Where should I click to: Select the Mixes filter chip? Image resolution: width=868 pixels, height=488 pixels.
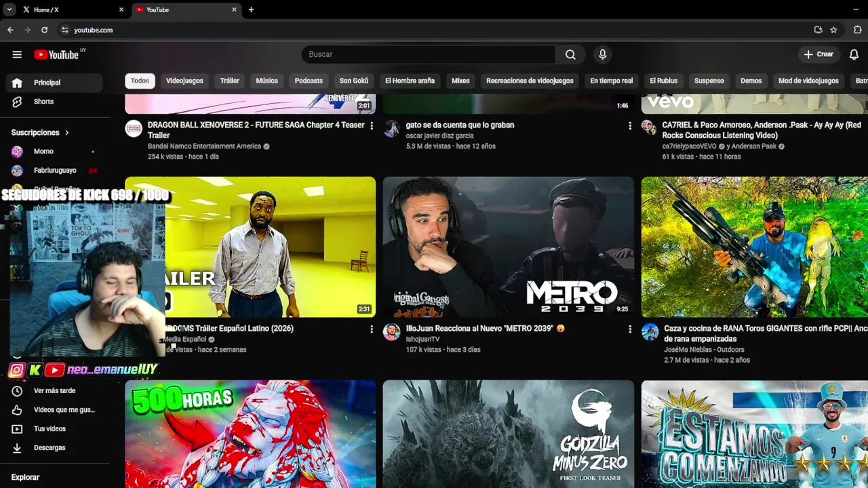click(460, 81)
